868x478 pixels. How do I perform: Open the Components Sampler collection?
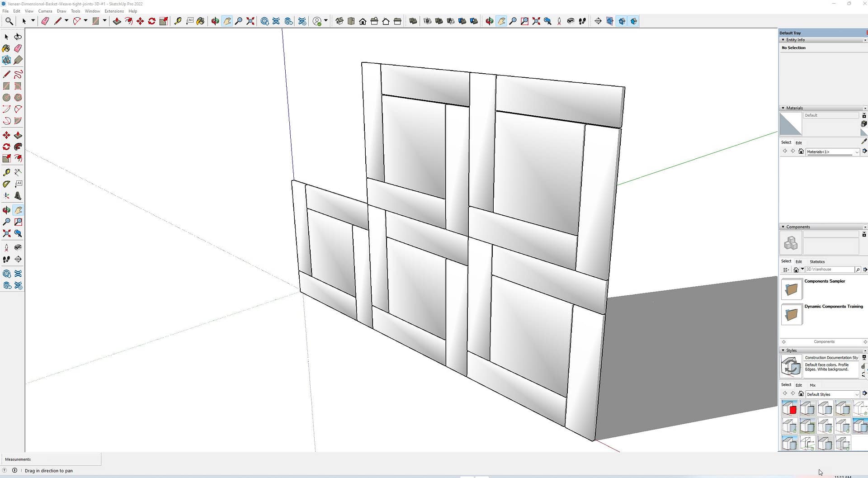coord(791,289)
